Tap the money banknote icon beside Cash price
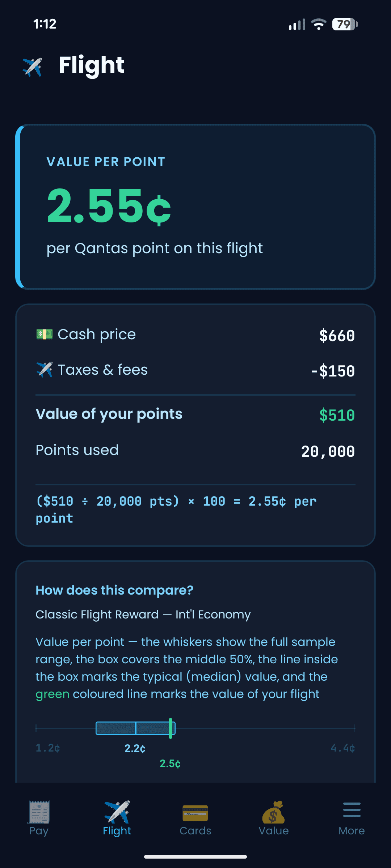Viewport: 391px width, 868px height. pyautogui.click(x=44, y=333)
